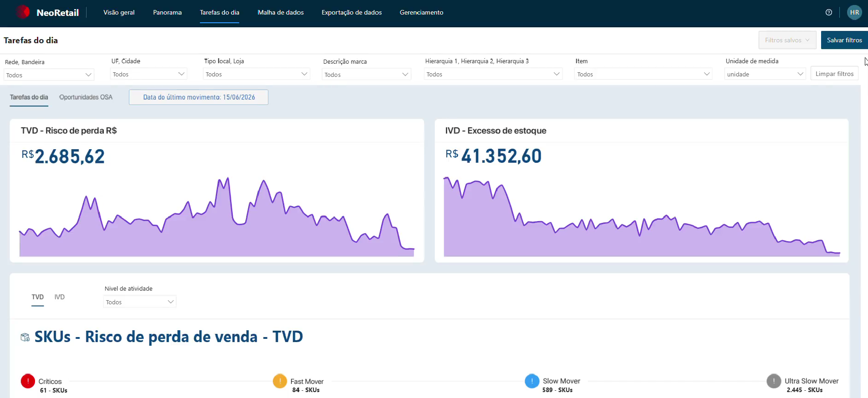Image resolution: width=868 pixels, height=398 pixels.
Task: Click the red Críticos alert icon
Action: point(28,381)
